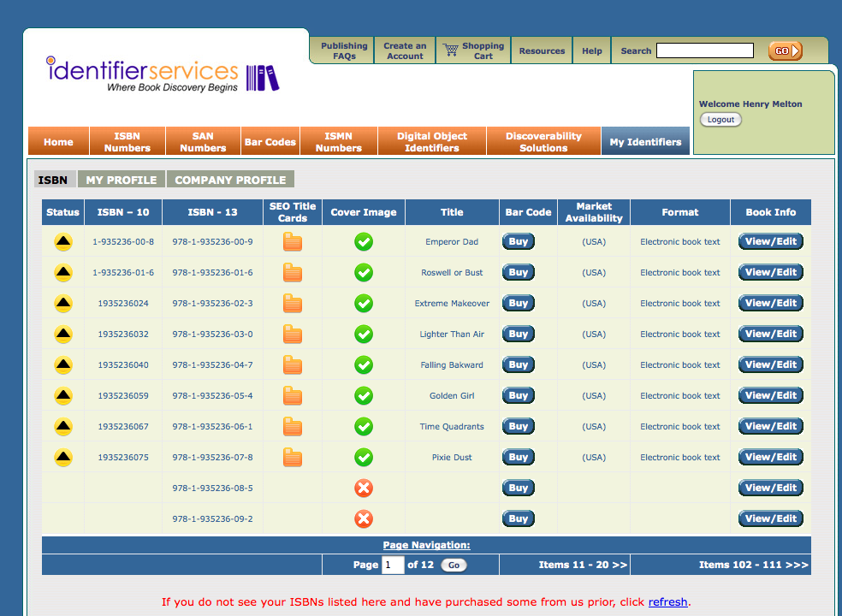Click the Market Availability column header

(594, 212)
